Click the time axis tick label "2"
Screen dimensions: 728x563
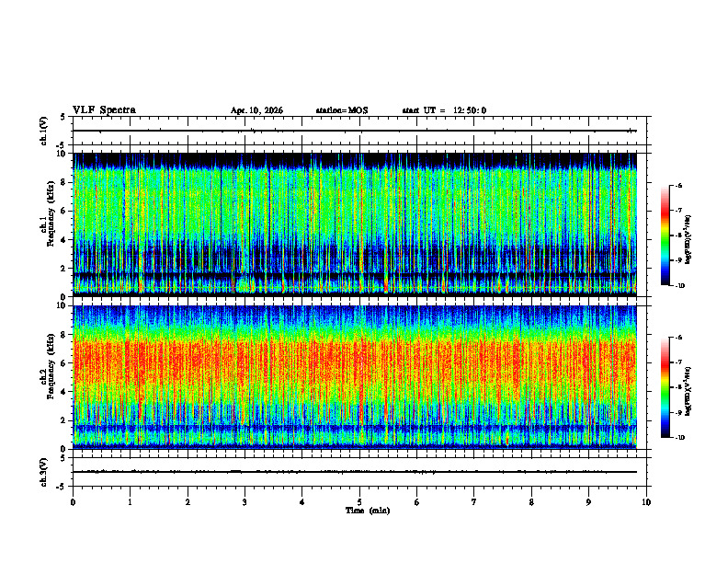(x=188, y=502)
